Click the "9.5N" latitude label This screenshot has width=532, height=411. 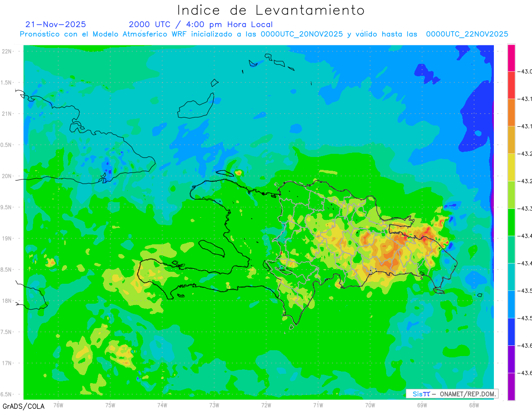7,207
